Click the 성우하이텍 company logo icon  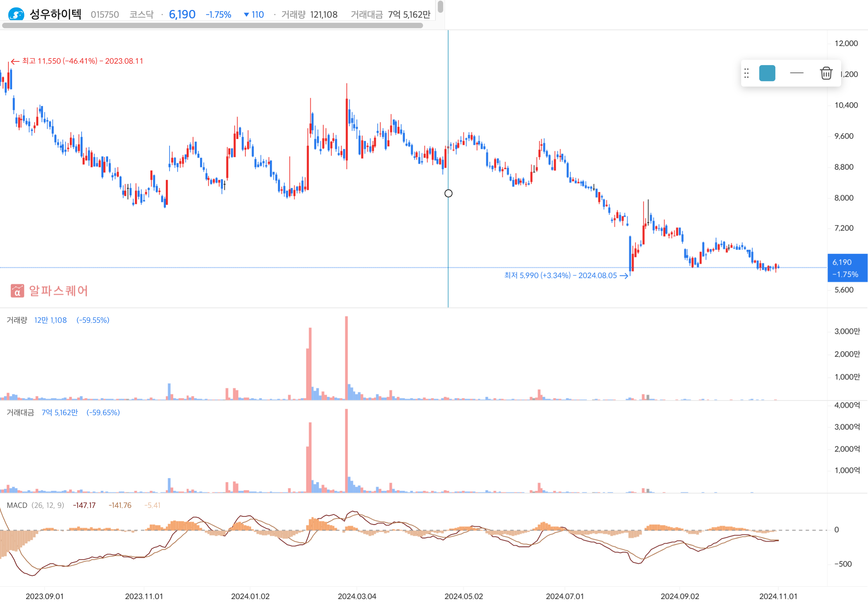[x=16, y=14]
